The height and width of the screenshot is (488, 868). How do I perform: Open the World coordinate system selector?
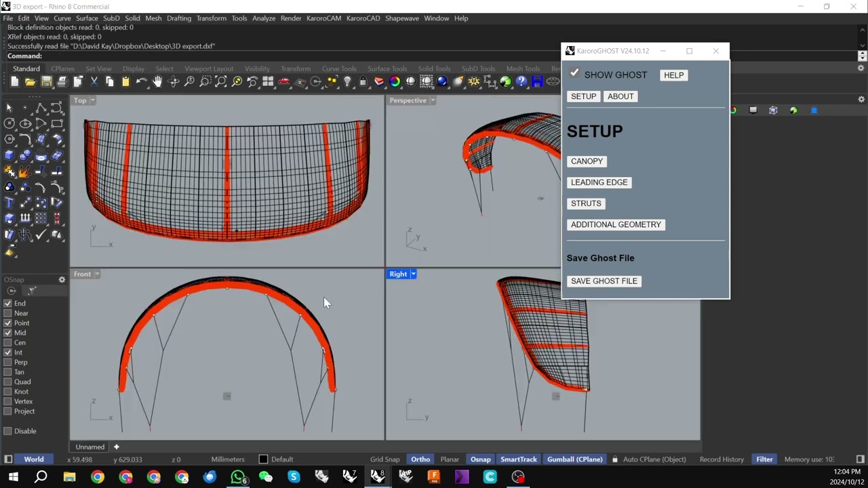[x=34, y=460]
